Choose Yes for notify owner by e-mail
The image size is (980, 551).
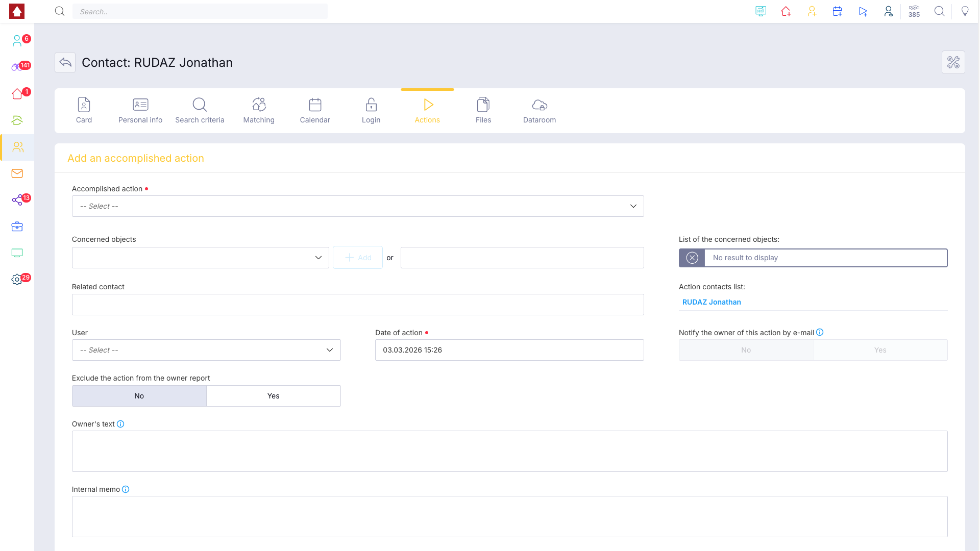880,350
